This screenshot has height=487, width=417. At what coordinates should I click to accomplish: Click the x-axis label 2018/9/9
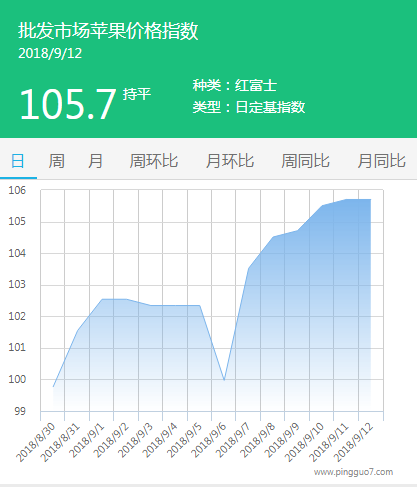(x=282, y=440)
